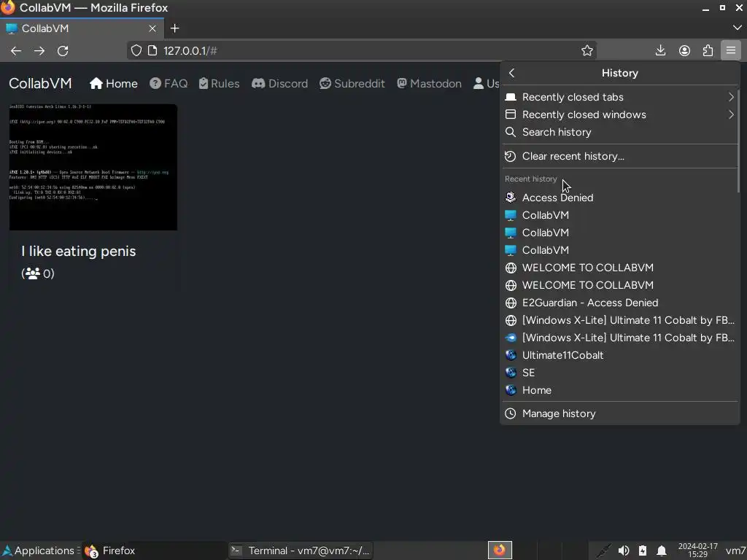
Task: Expand arrow beside Recently closed windows
Action: click(731, 114)
